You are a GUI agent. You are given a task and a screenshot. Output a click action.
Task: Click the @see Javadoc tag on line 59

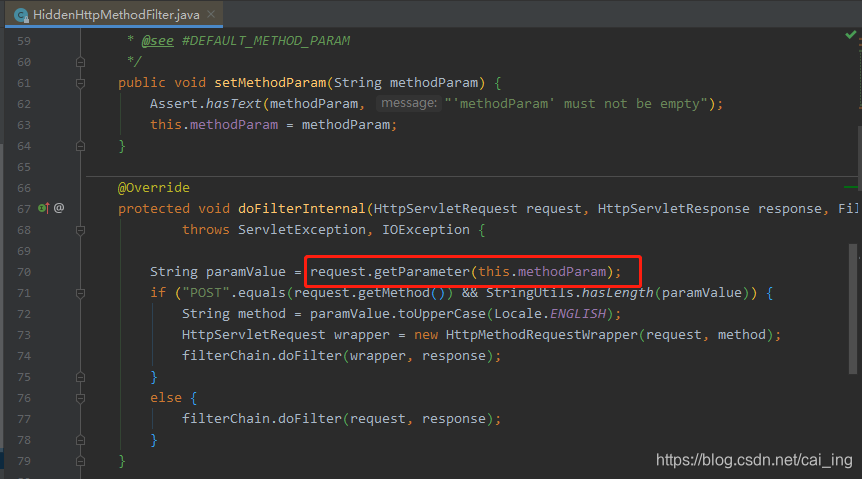(x=157, y=41)
